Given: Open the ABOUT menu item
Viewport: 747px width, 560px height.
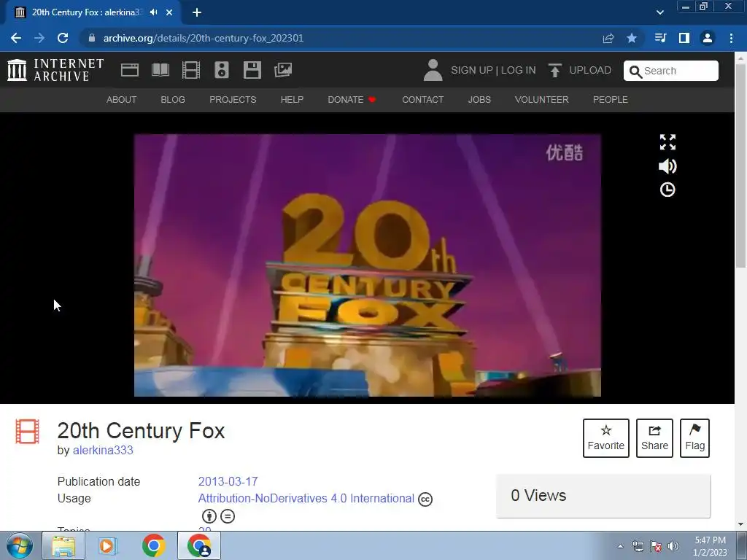Looking at the screenshot, I should tap(122, 99).
